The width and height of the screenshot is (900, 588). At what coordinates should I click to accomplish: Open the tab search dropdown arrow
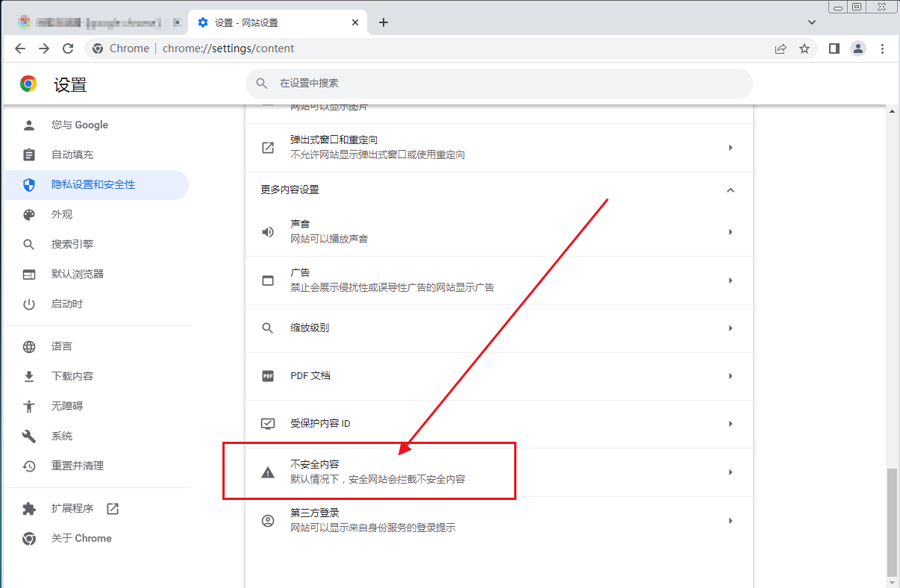coord(813,22)
